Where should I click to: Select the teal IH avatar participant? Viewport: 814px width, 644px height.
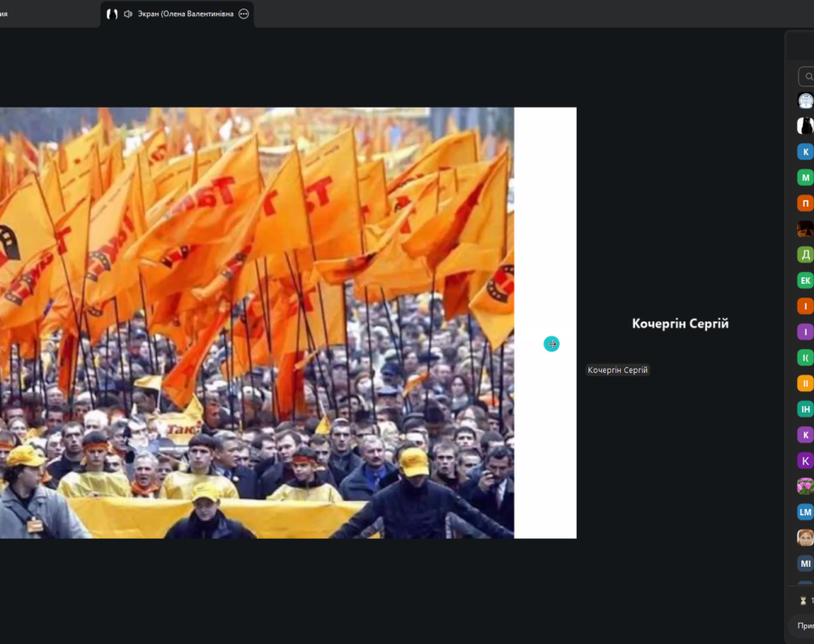[x=806, y=409]
